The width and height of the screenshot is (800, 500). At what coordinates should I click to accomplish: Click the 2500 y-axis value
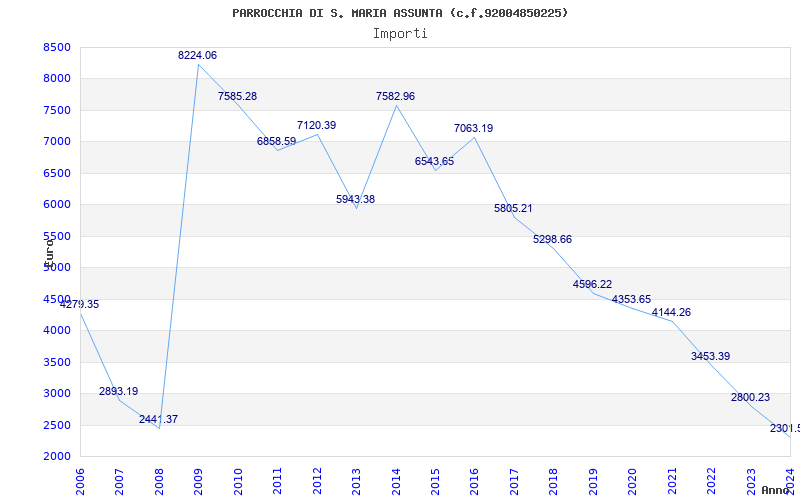(x=57, y=425)
